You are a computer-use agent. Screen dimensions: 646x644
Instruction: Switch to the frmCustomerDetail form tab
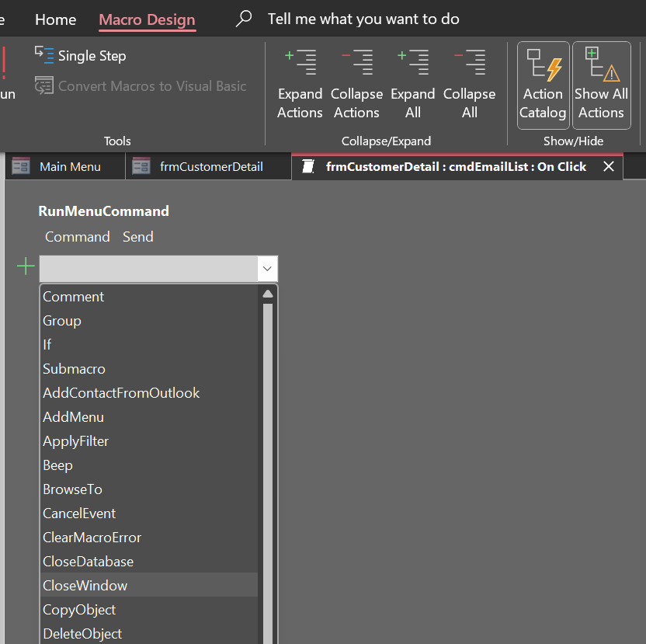point(208,166)
